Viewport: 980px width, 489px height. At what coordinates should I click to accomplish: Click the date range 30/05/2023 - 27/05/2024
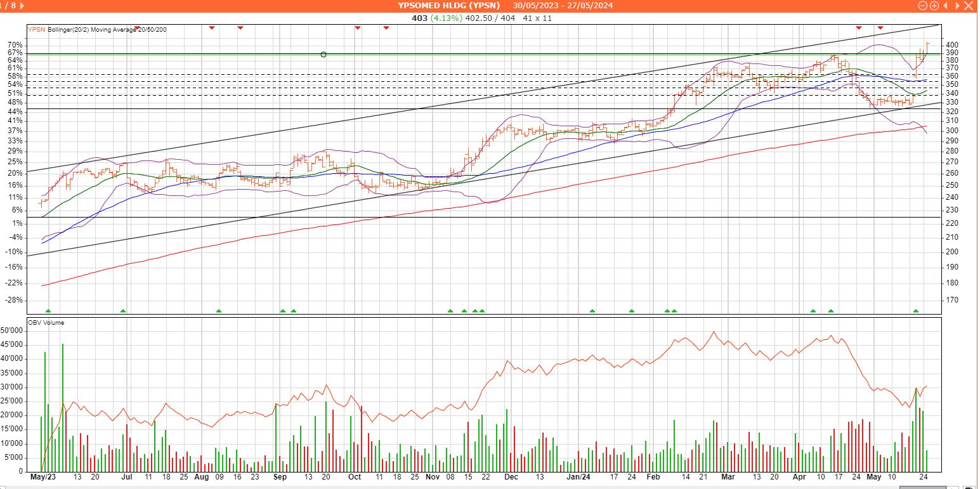click(x=564, y=6)
